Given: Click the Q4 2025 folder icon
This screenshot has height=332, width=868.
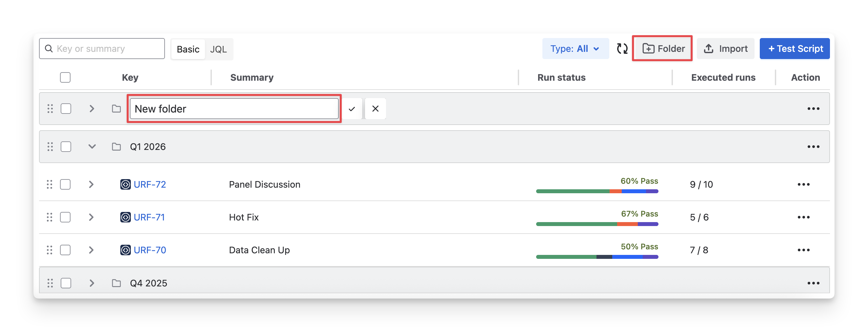Looking at the screenshot, I should 116,283.
